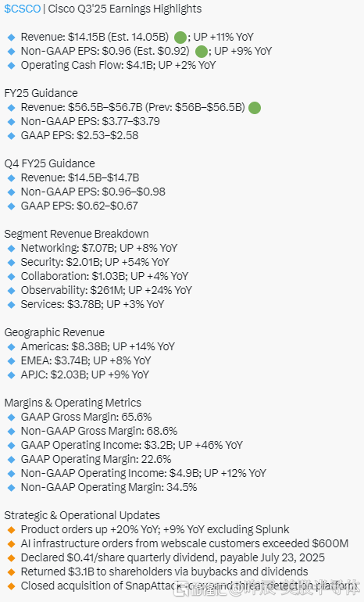The image size is (364, 602).
Task: Click green circle after FY25 revenue guidance
Action: [x=255, y=108]
